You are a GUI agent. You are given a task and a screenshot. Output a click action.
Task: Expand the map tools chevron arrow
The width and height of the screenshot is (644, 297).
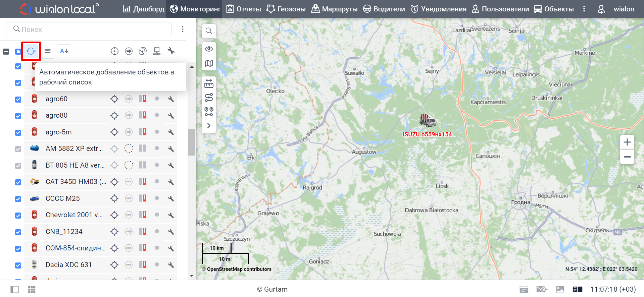pos(209,126)
